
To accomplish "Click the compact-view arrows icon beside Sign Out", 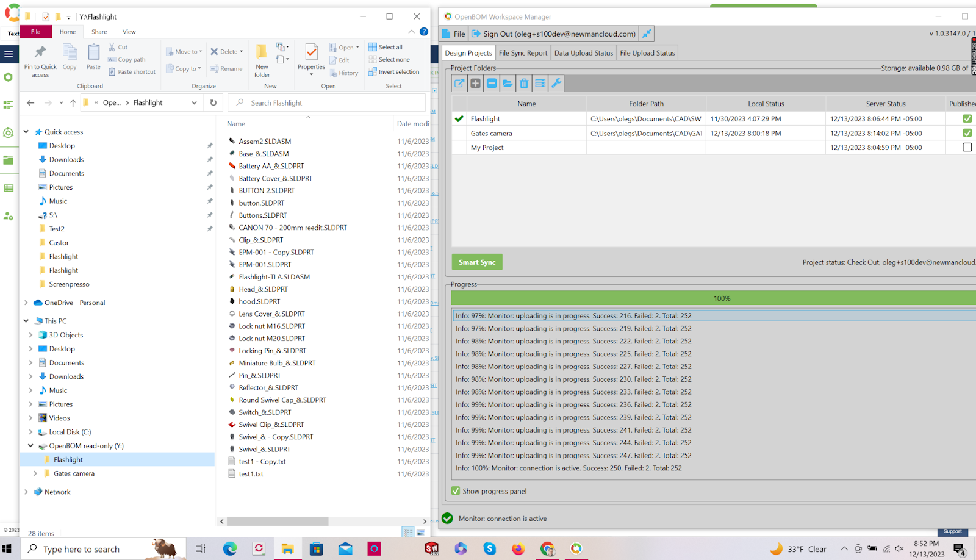I will (x=647, y=34).
